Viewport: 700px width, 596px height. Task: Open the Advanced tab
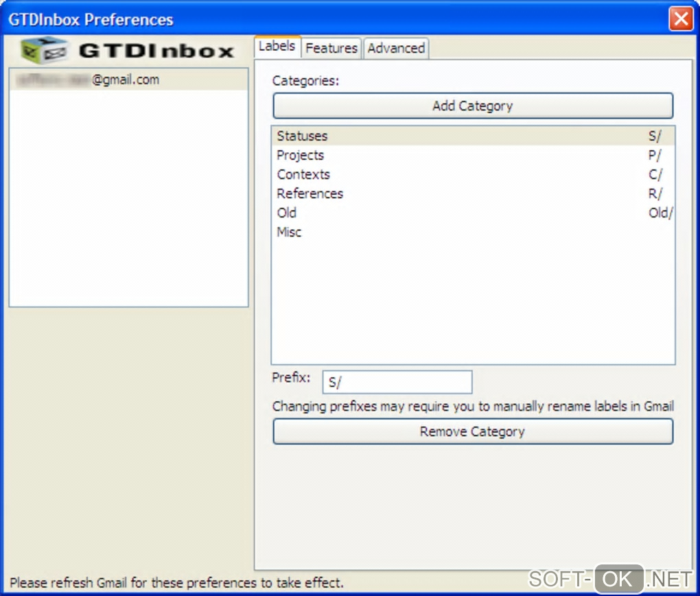pos(396,48)
